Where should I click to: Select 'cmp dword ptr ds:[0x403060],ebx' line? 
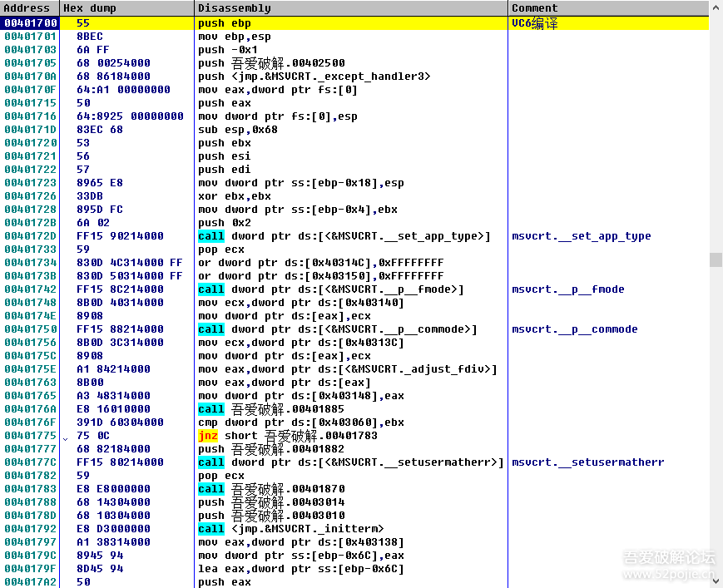point(301,423)
